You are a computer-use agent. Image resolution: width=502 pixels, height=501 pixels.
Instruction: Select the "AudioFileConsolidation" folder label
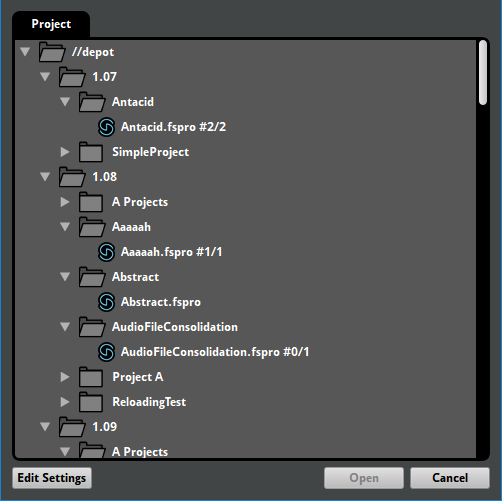pos(175,327)
